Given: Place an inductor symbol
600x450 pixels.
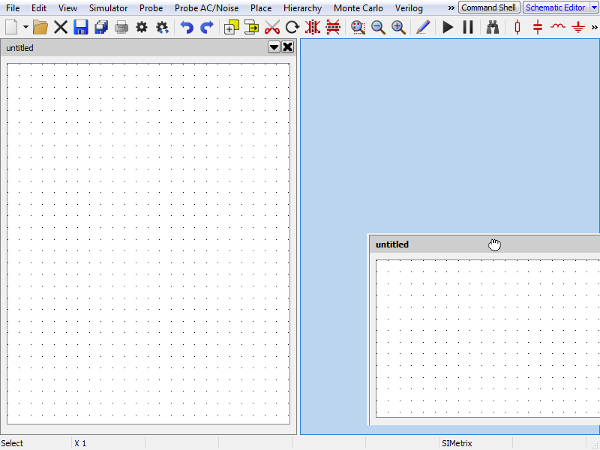Looking at the screenshot, I should coord(558,28).
